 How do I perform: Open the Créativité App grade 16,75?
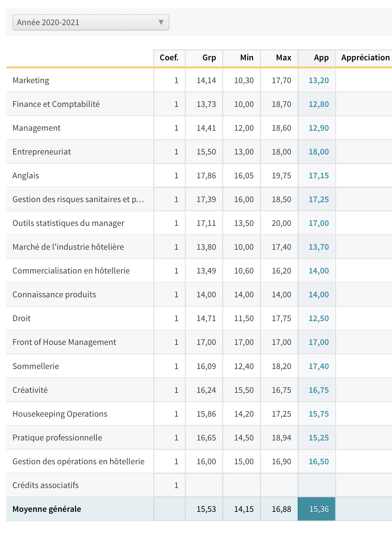pos(319,390)
